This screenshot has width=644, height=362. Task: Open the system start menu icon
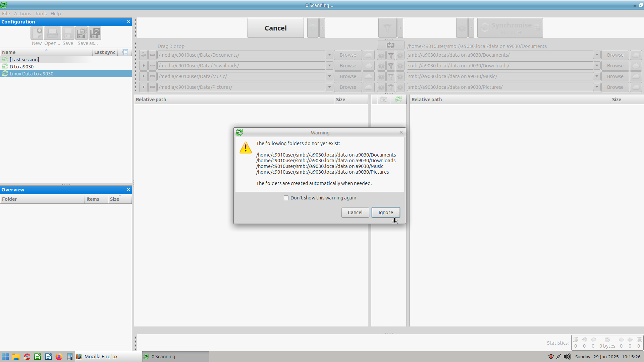click(x=5, y=357)
